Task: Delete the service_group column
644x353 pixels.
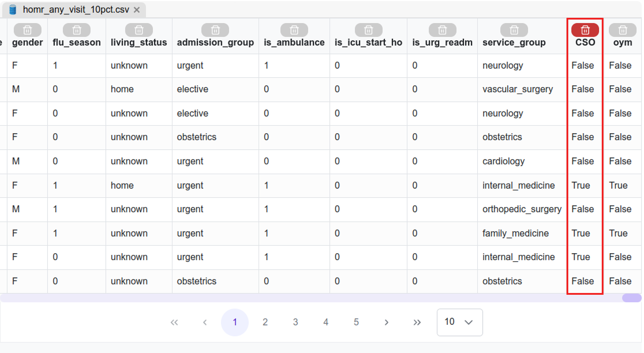Action: point(514,30)
